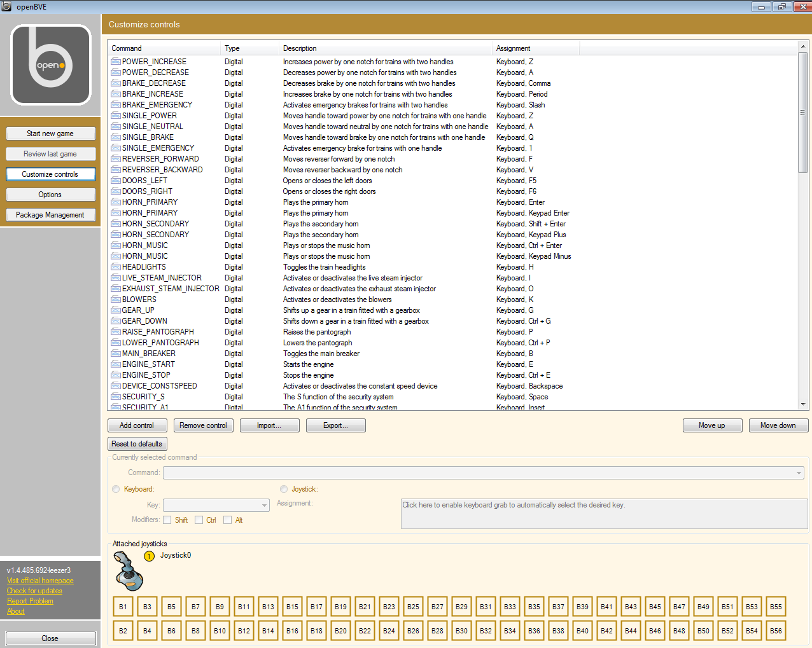Click keyboard icon beside BRAKE_EMERGENCY row
Viewport: 812px width, 648px height.
pos(116,105)
